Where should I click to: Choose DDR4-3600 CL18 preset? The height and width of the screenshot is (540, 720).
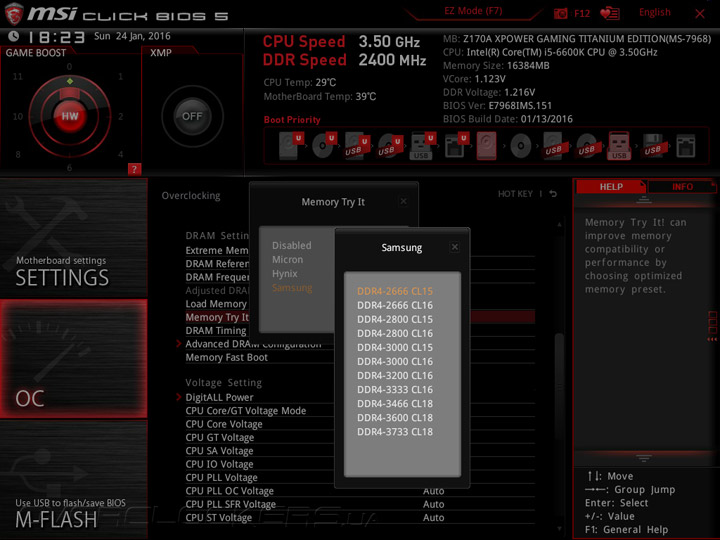(x=395, y=418)
